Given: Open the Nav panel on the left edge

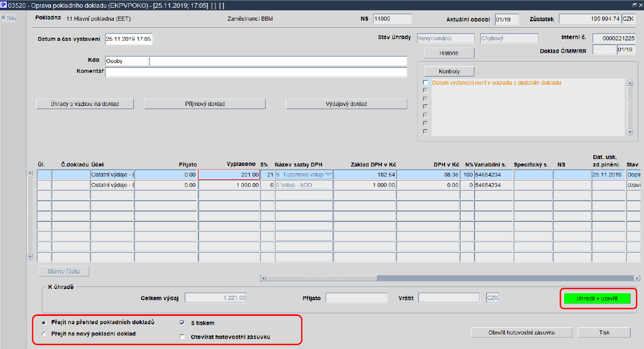Looking at the screenshot, I should pos(9,18).
